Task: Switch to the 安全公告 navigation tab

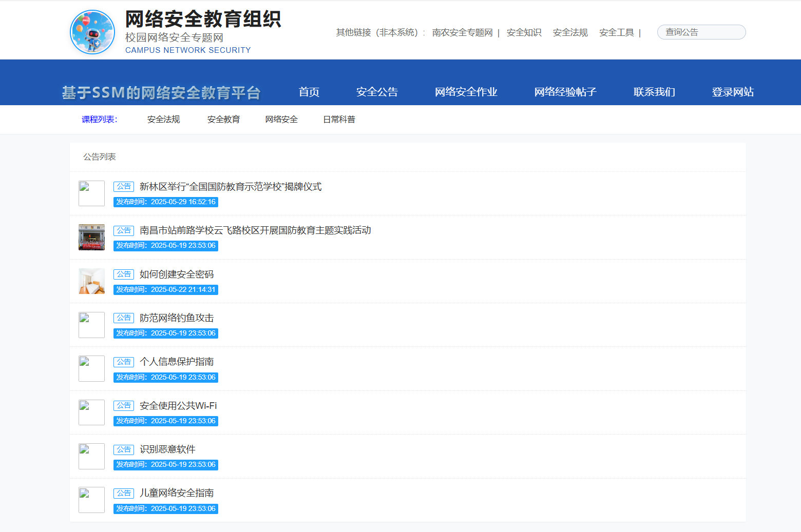Action: 376,92
